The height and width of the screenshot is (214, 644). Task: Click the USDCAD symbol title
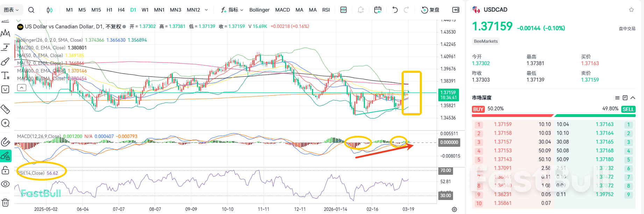click(x=495, y=10)
